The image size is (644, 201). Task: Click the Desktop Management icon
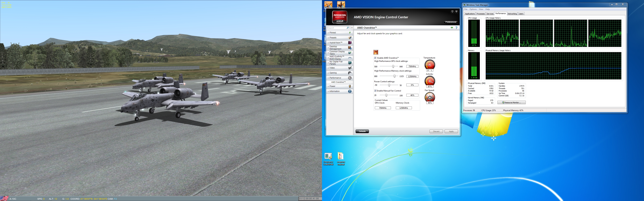tap(350, 48)
